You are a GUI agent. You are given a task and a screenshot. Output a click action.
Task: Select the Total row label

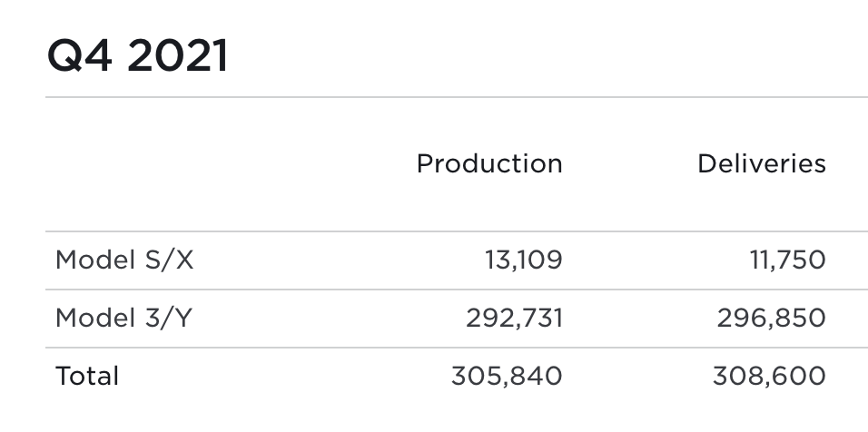tap(87, 376)
